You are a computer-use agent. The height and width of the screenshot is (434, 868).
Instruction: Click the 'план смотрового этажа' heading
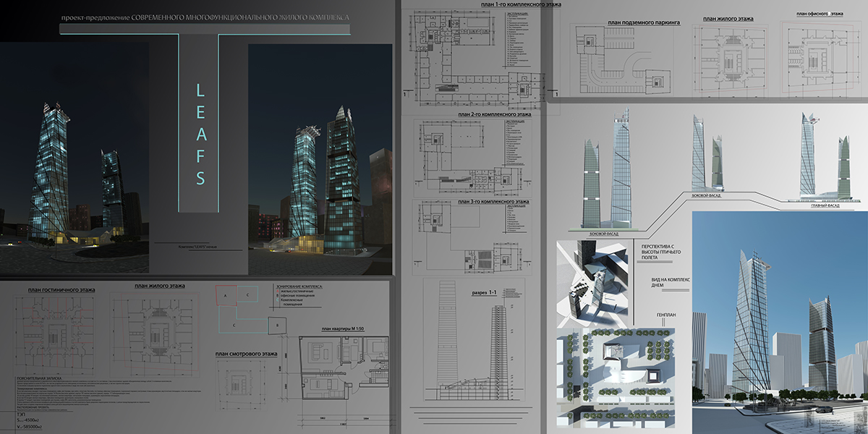(x=246, y=354)
